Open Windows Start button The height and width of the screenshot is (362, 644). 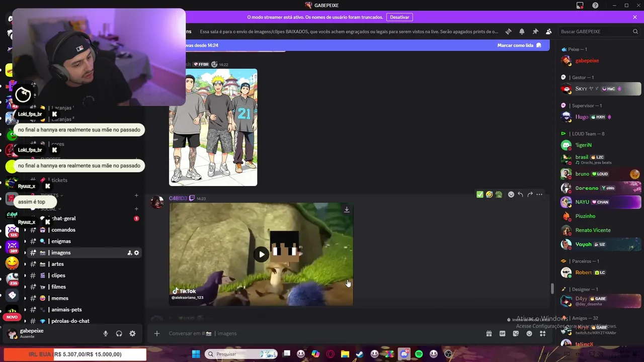tap(196, 354)
